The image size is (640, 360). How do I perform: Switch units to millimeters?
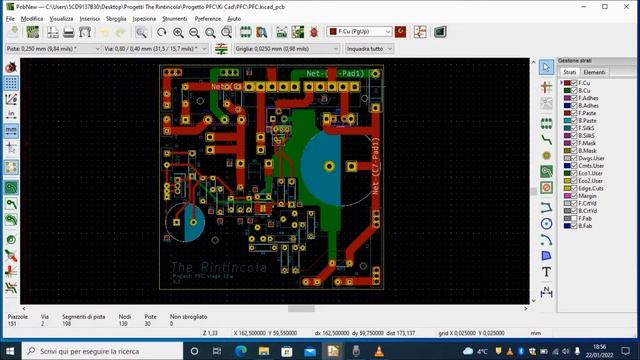tap(11, 131)
